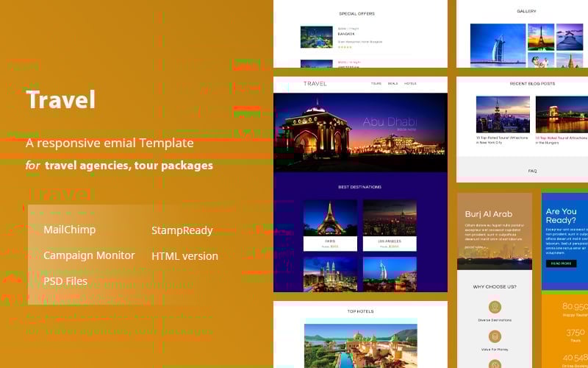The width and height of the screenshot is (588, 368).
Task: Click the FAQ section heading
Action: click(532, 171)
